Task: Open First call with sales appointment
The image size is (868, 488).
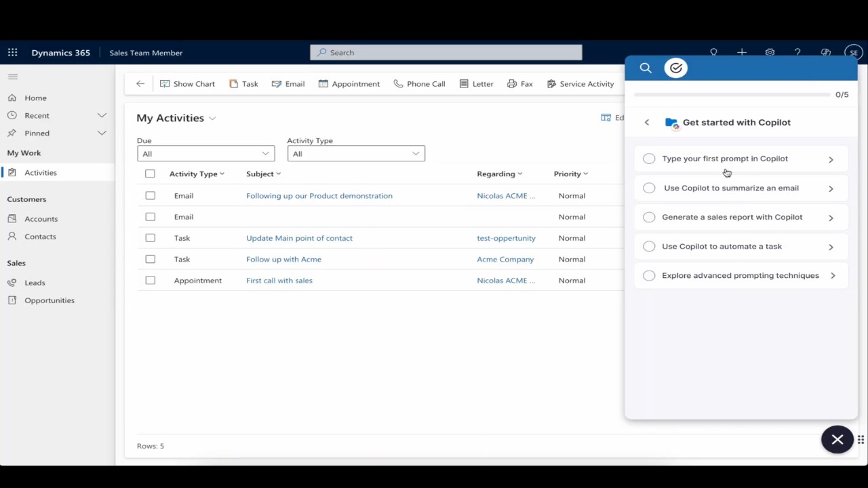Action: (x=279, y=280)
